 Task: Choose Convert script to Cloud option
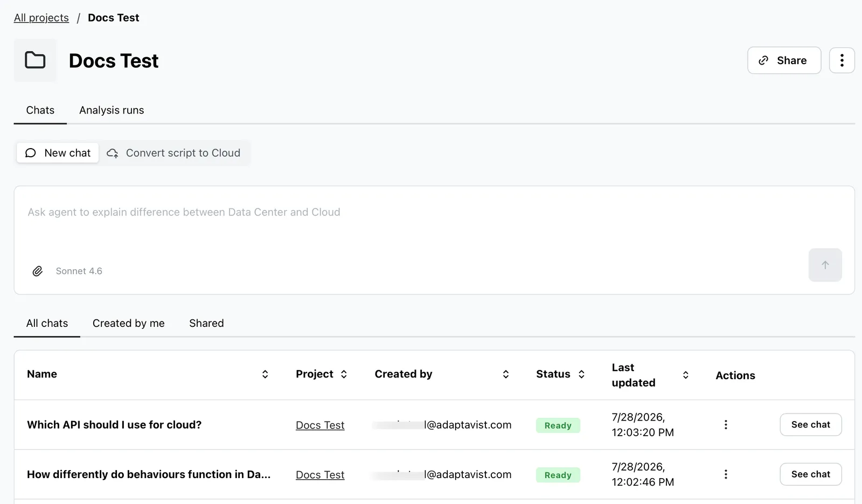173,153
